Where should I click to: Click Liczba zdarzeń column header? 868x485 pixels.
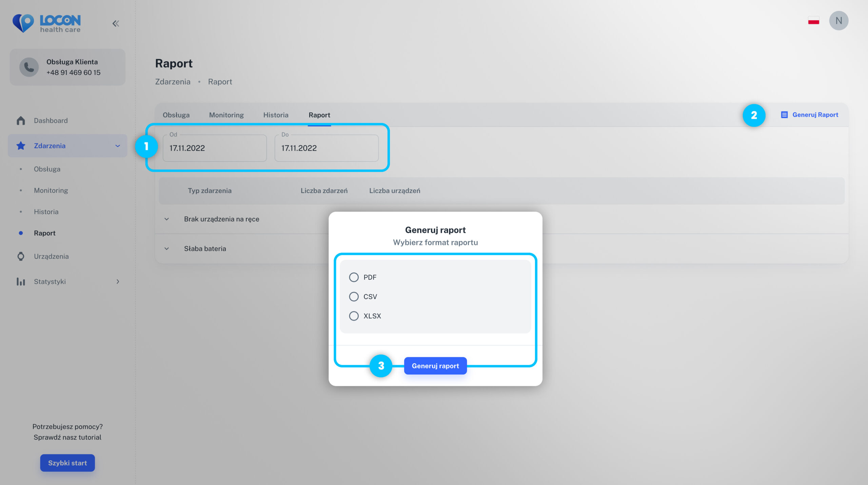tap(324, 191)
